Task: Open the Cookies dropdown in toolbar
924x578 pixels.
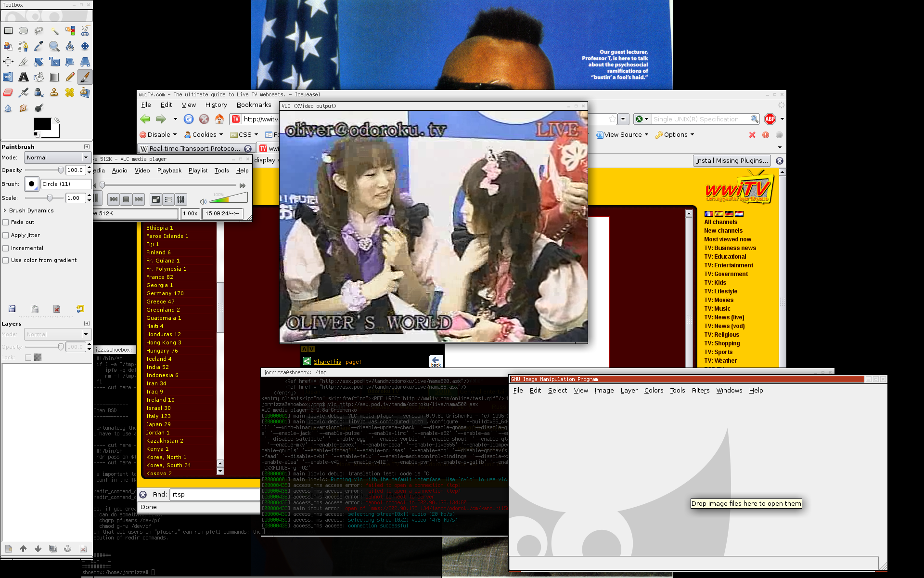Action: (204, 135)
